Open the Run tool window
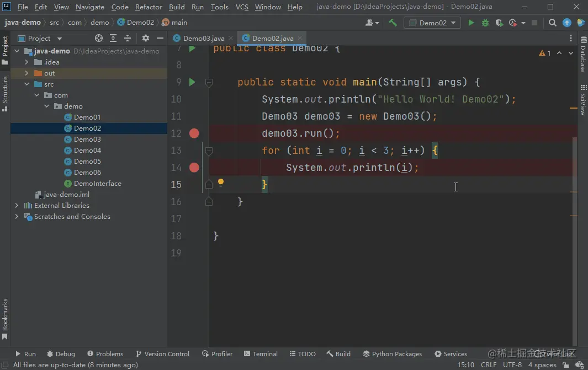Image resolution: width=588 pixels, height=370 pixels. tap(25, 354)
